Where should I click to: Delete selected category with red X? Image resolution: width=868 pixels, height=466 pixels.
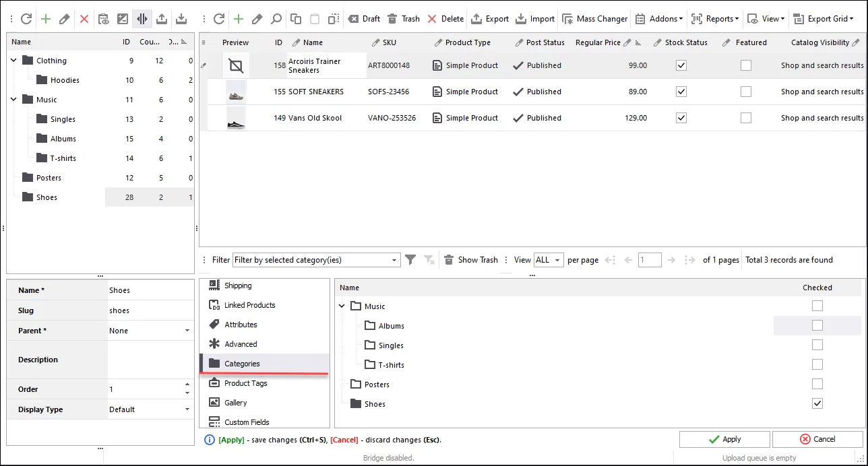pos(84,19)
